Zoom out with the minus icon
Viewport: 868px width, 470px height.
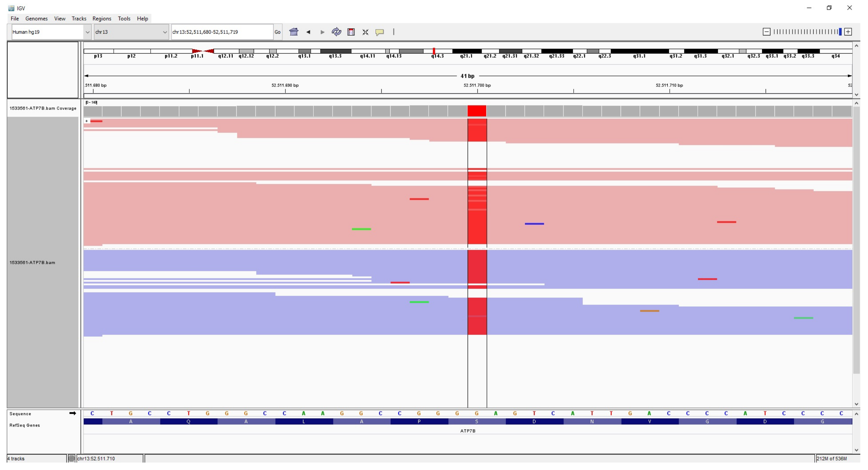[766, 32]
